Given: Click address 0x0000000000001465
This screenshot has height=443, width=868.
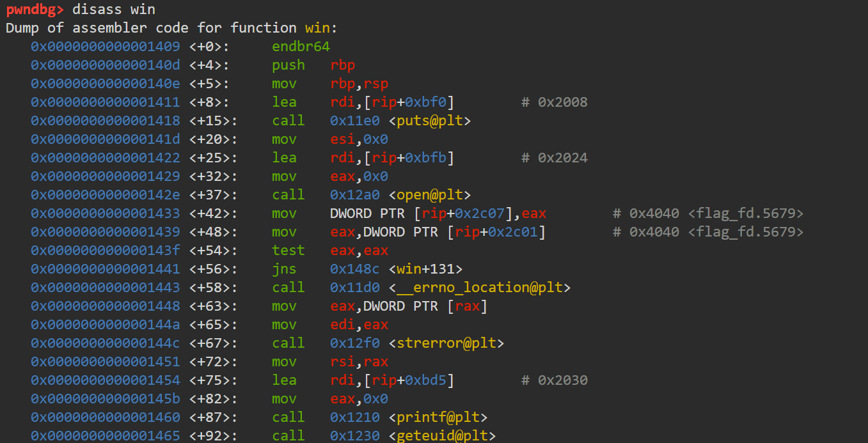Looking at the screenshot, I should (x=106, y=436).
